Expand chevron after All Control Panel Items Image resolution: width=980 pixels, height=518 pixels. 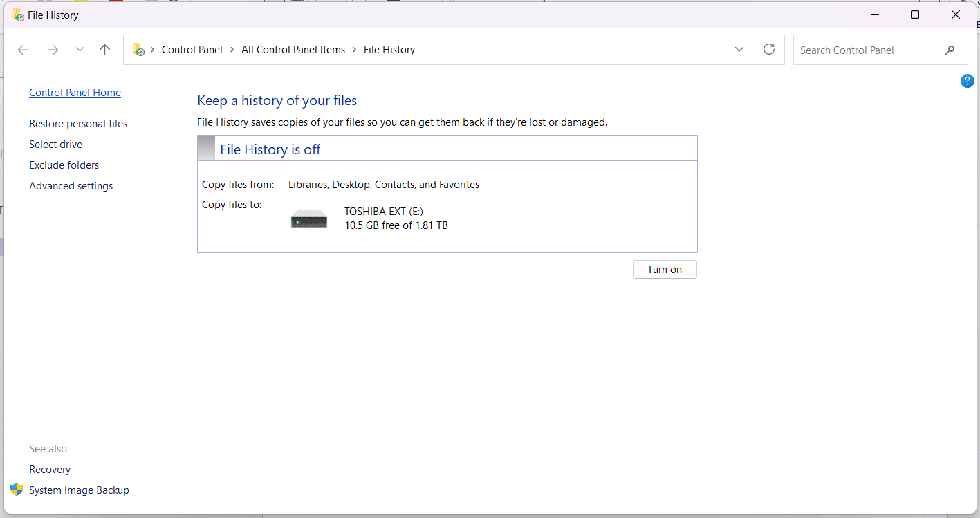355,50
